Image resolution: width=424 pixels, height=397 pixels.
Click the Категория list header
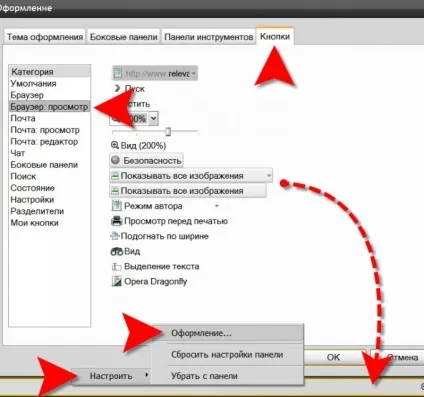pyautogui.click(x=50, y=72)
